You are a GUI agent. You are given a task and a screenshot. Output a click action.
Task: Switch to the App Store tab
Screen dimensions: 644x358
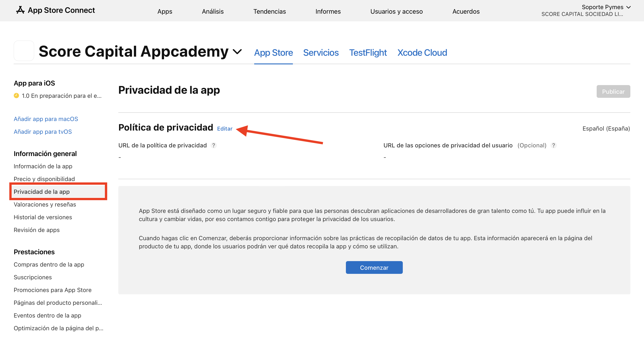274,53
